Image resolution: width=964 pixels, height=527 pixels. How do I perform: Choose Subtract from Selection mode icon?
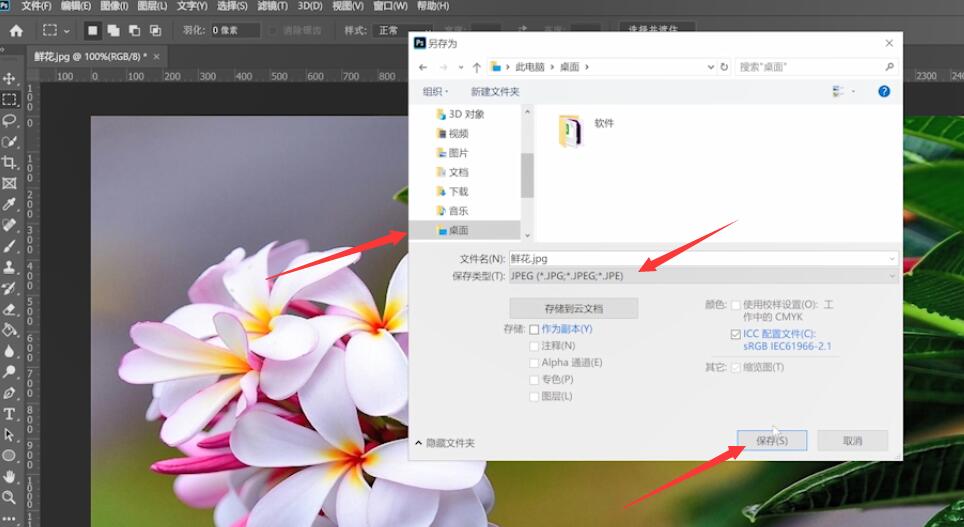pos(135,30)
